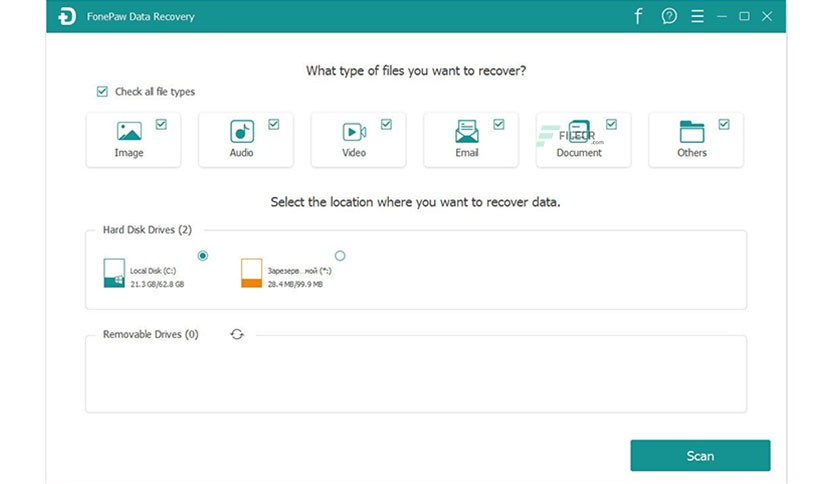
Task: Select the 99.9 MB reserved partition radio button
Action: point(340,256)
